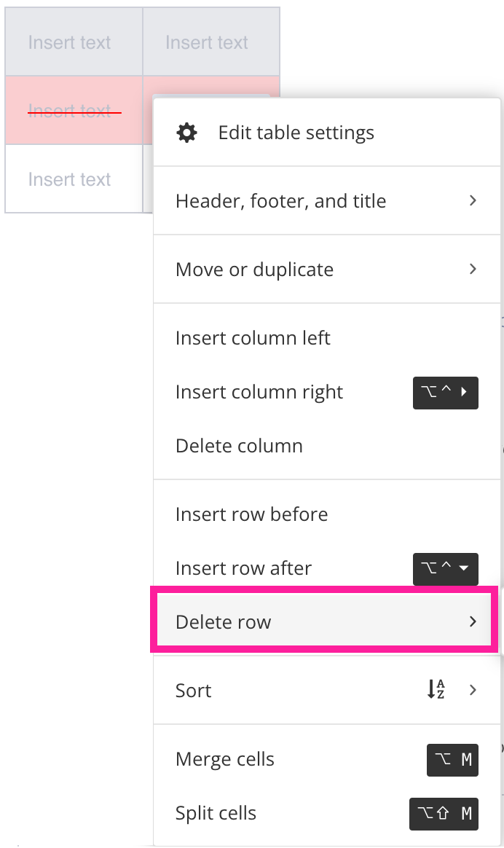Expand the Header, footer, and title submenu
The height and width of the screenshot is (848, 504).
473,200
